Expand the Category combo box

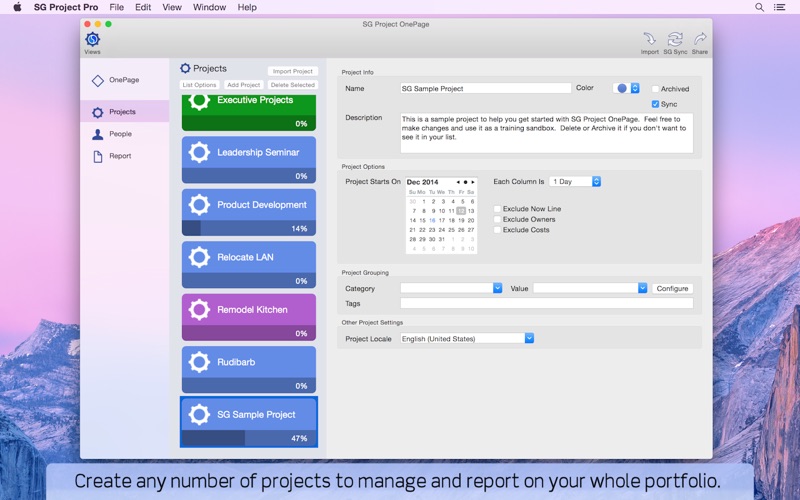click(497, 288)
